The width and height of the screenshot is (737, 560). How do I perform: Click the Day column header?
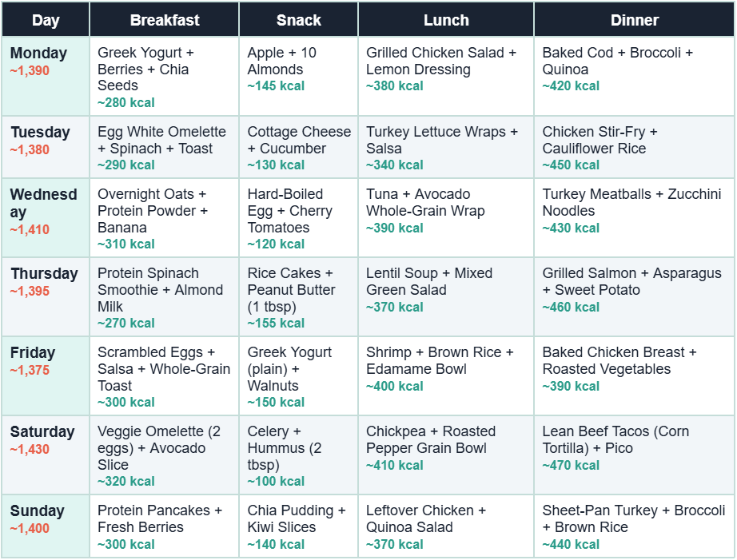point(46,20)
